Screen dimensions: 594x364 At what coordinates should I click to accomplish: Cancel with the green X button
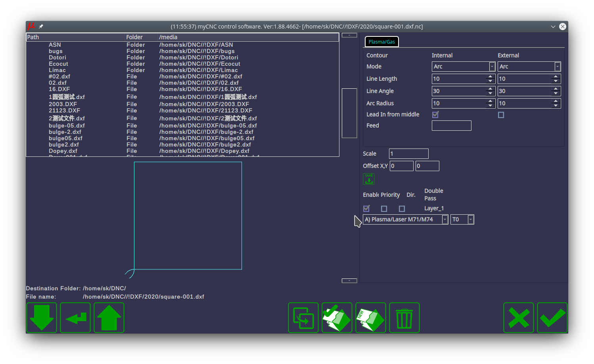(519, 318)
